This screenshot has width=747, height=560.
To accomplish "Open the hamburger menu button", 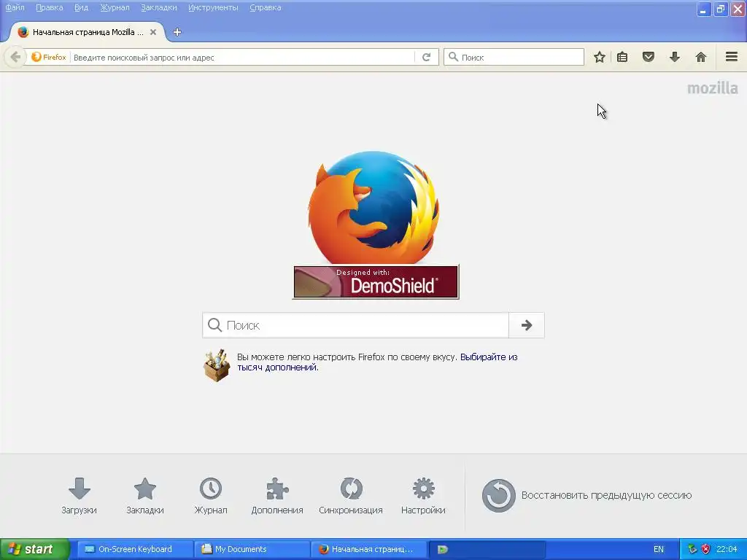I will 732,57.
